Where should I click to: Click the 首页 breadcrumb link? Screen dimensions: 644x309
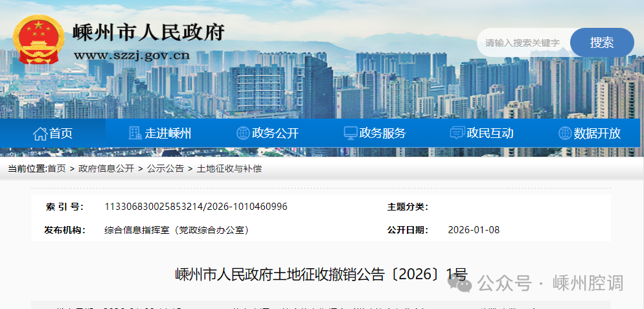tap(56, 168)
